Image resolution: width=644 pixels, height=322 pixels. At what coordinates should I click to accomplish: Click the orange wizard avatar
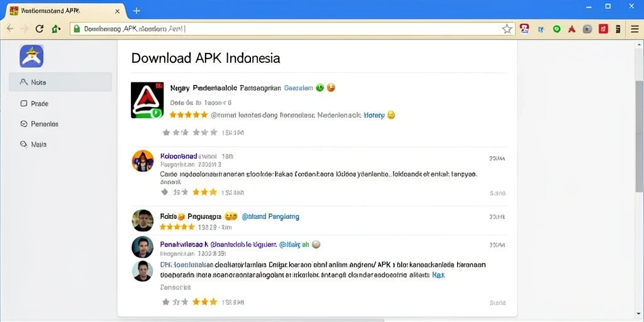point(143,160)
